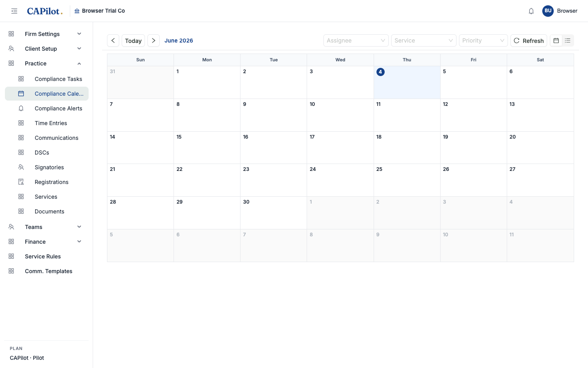Expand the Client Setup chevron
The image size is (588, 368).
[79, 49]
